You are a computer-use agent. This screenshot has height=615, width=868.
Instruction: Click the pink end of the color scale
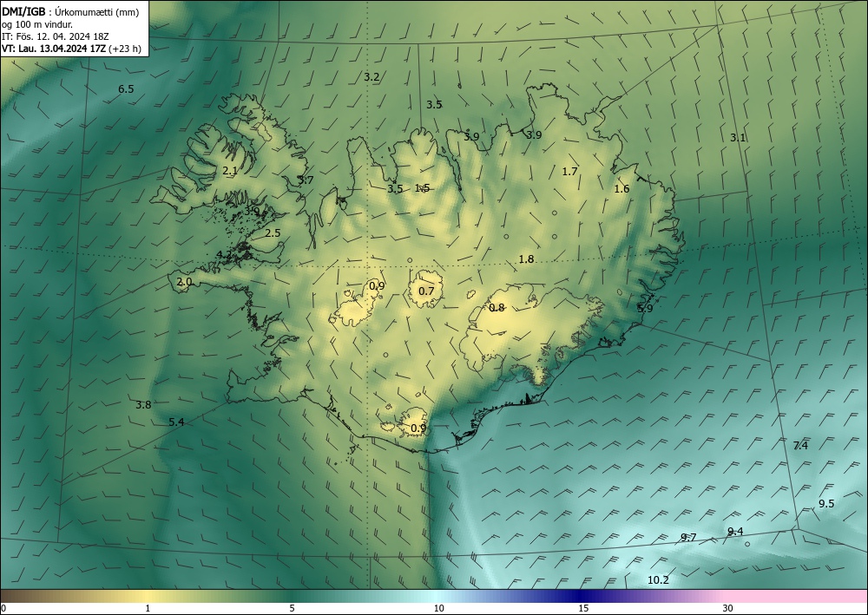click(x=797, y=596)
